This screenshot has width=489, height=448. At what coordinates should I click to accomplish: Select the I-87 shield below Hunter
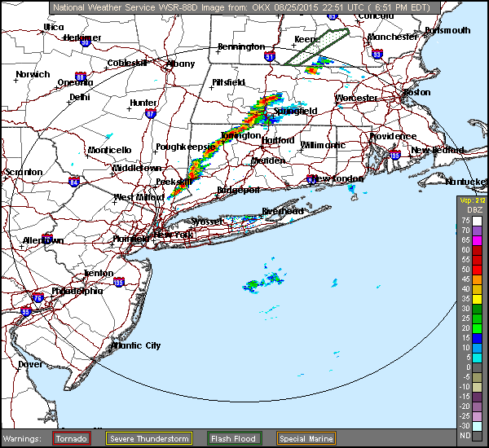click(150, 113)
